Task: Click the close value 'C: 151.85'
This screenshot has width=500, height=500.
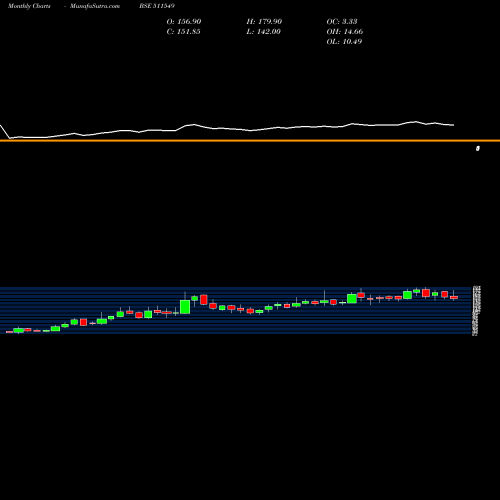Action: point(184,31)
